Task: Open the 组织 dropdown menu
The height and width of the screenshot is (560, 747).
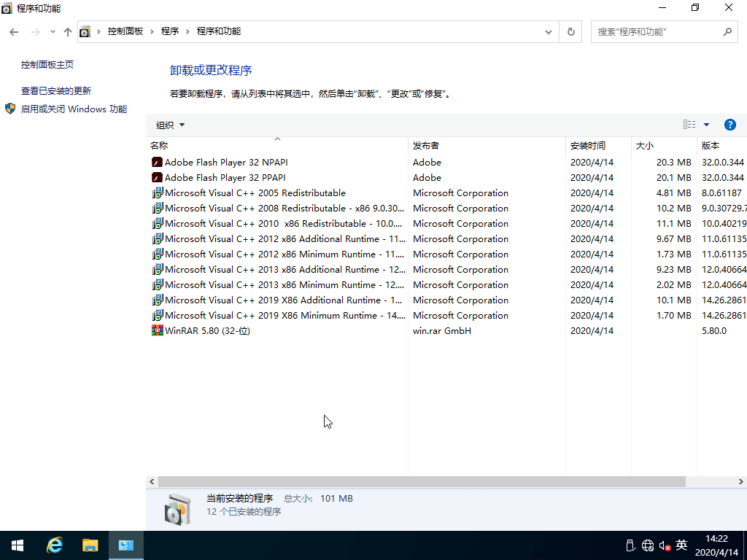Action: pos(170,125)
